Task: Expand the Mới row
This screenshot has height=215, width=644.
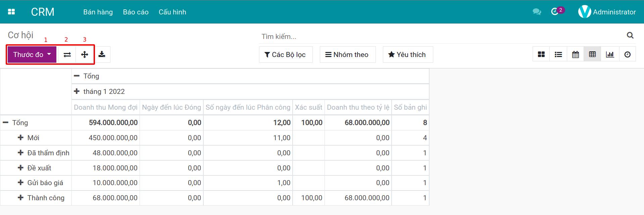Action: pos(36,138)
